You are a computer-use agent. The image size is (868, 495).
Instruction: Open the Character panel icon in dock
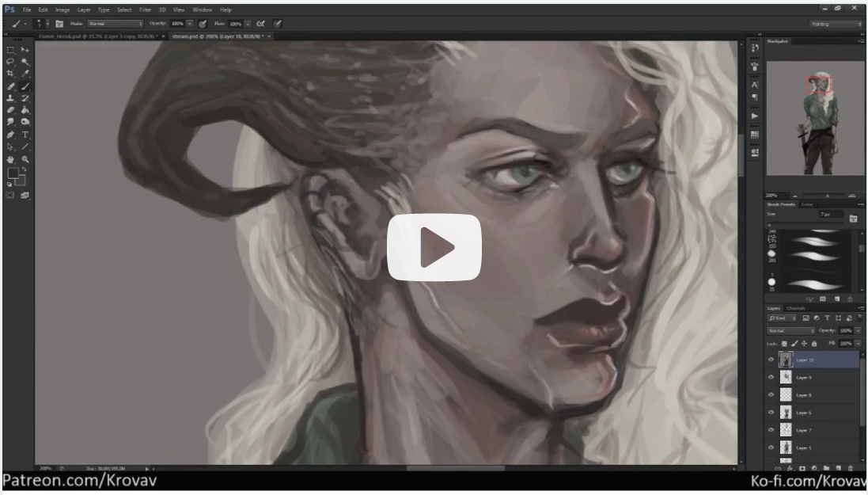755,85
